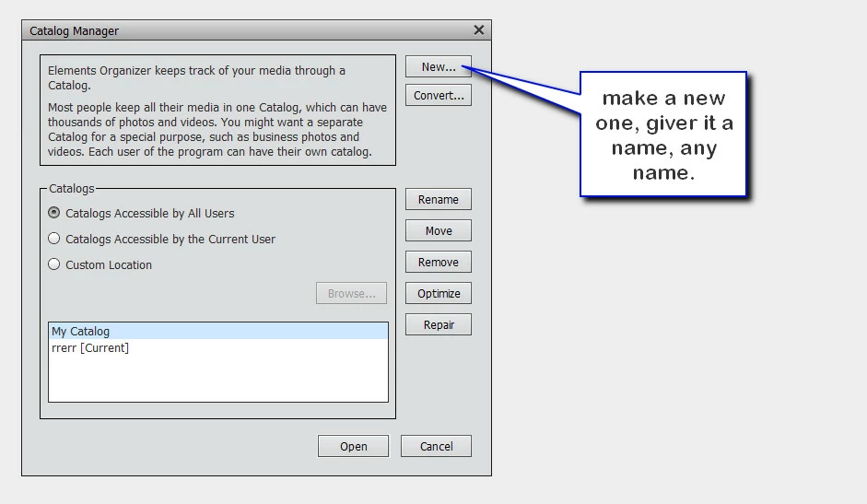Open the Convert... catalog option
This screenshot has width=867, height=504.
439,95
